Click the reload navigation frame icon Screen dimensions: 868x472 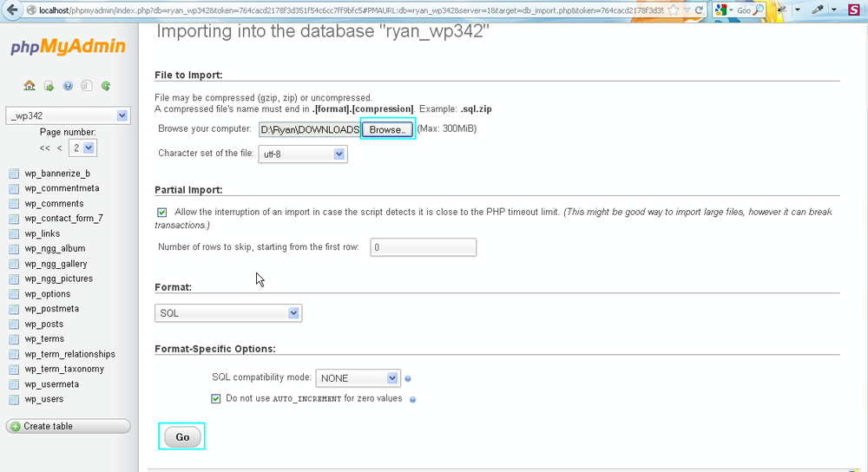(106, 86)
